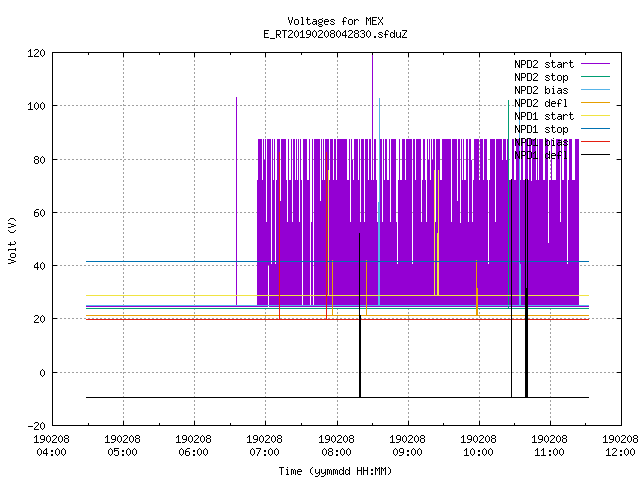Click the 'NPD2 bias' legend label
This screenshot has width=640, height=480.
[x=541, y=90]
